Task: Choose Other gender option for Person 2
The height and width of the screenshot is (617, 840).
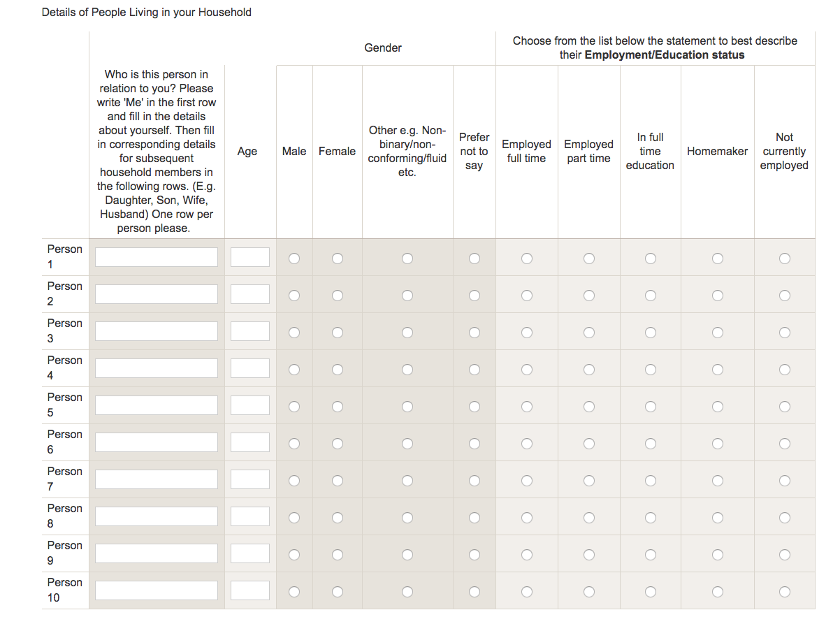Action: pos(407,296)
